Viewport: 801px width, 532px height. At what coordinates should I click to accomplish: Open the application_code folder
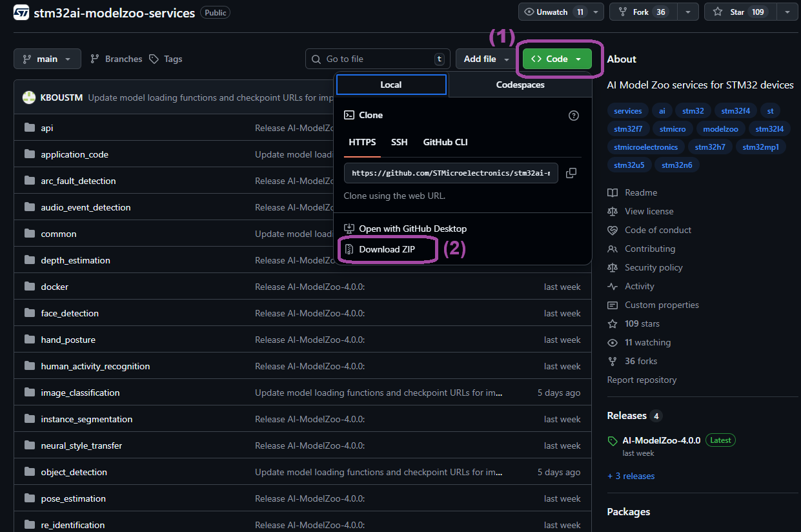75,154
